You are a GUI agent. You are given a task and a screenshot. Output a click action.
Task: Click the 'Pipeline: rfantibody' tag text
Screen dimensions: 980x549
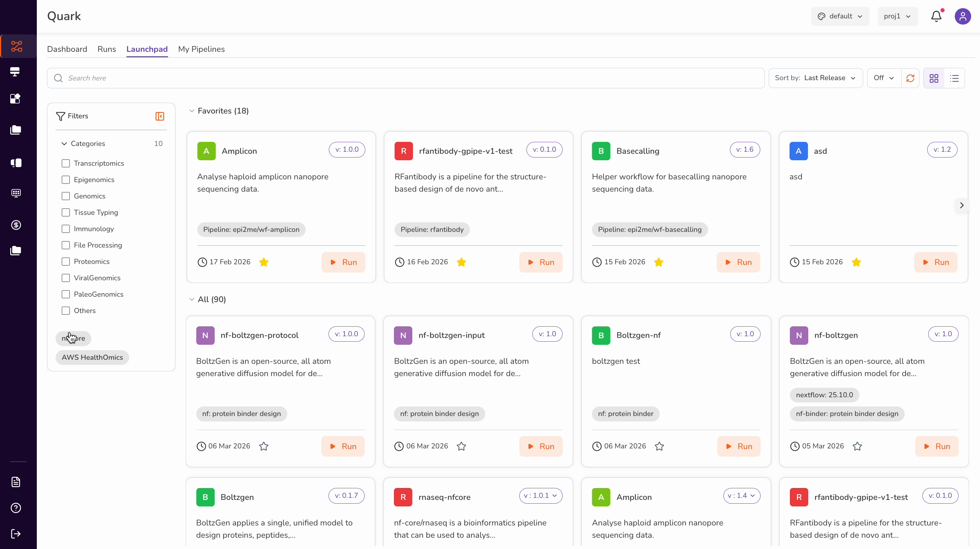432,229
